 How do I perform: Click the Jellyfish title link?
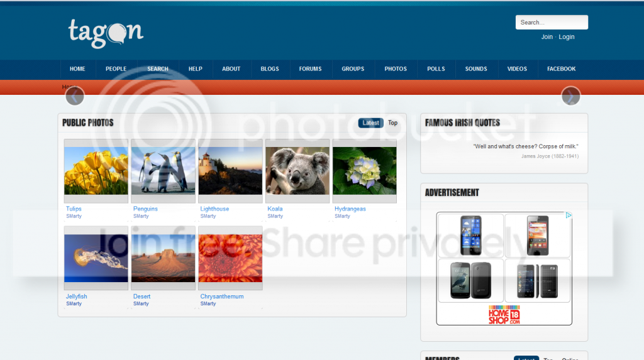coord(76,297)
